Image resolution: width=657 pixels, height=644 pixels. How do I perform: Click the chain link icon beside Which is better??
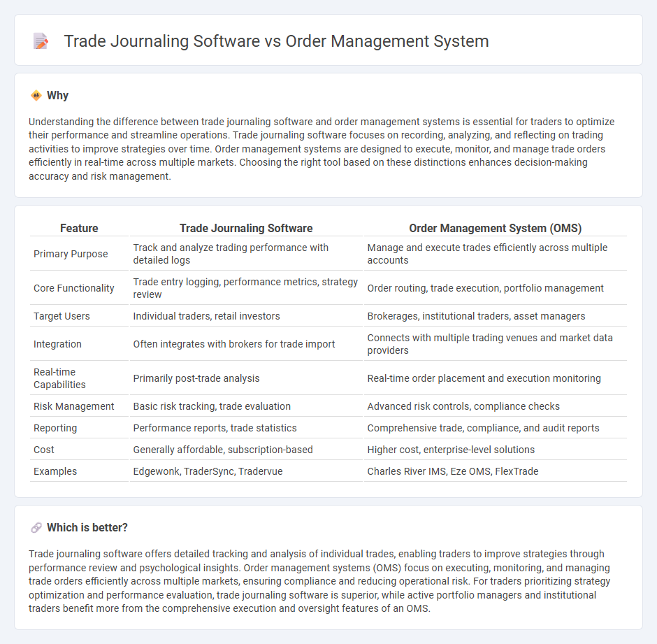[36, 527]
